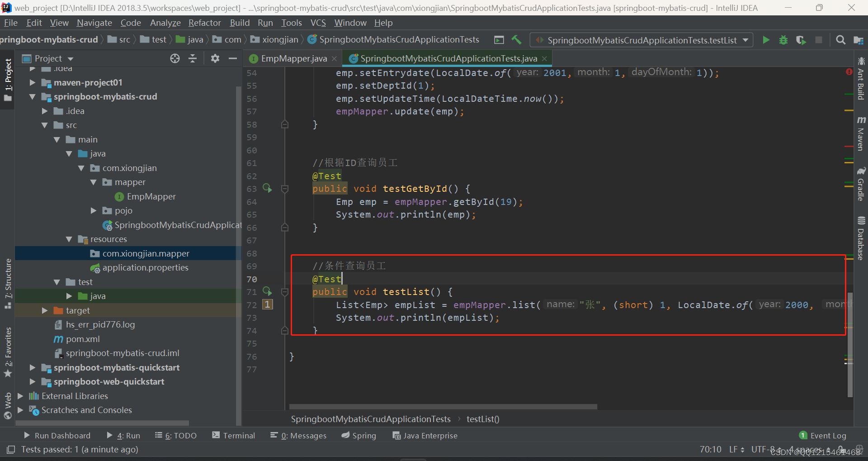Toggle the 1: Project tool window button

pos(8,80)
